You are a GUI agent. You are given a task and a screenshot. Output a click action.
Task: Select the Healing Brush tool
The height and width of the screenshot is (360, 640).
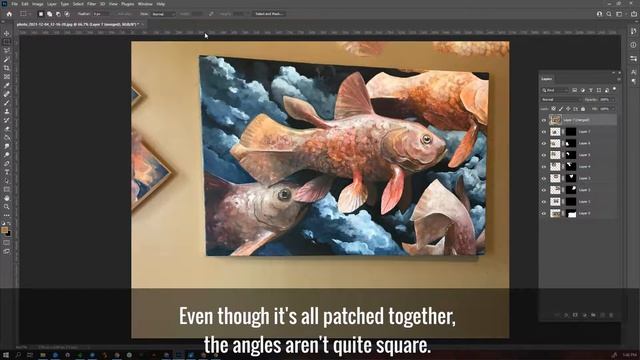pyautogui.click(x=7, y=94)
